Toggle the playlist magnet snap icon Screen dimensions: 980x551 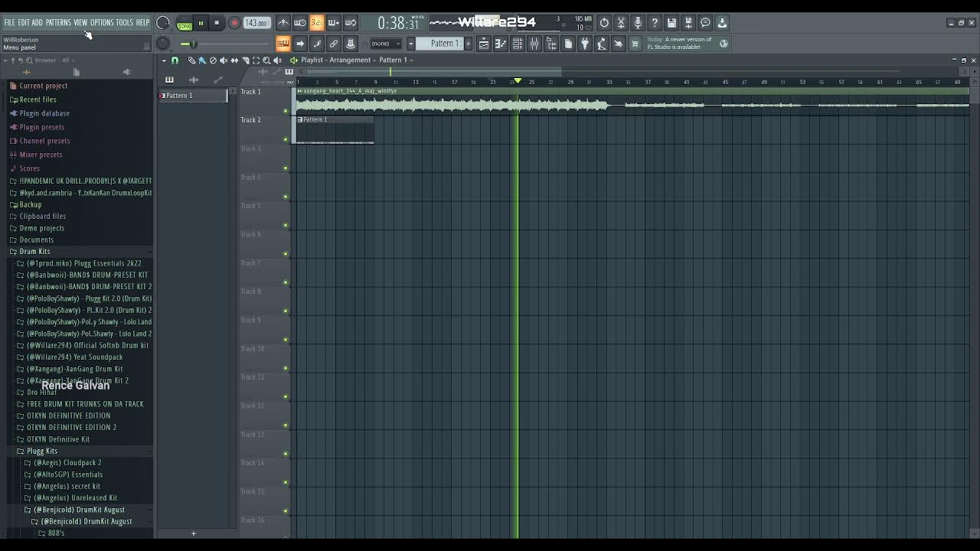click(x=175, y=60)
